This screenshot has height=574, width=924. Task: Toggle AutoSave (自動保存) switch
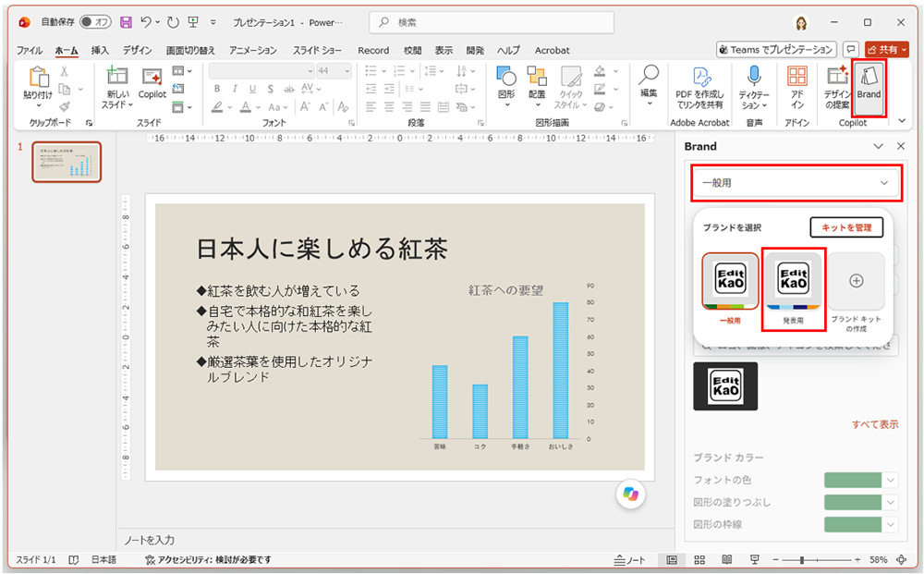coord(95,22)
